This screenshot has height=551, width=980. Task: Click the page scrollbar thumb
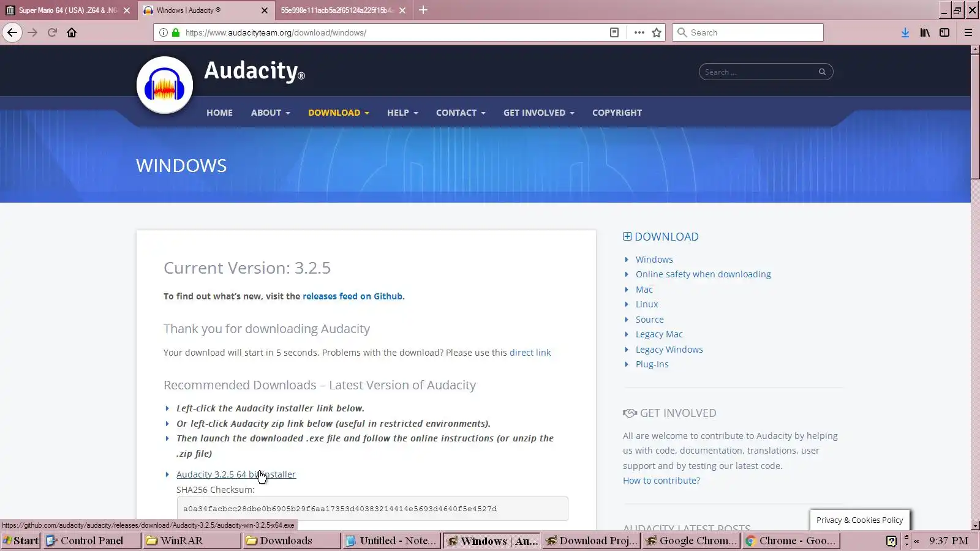pos(975,117)
